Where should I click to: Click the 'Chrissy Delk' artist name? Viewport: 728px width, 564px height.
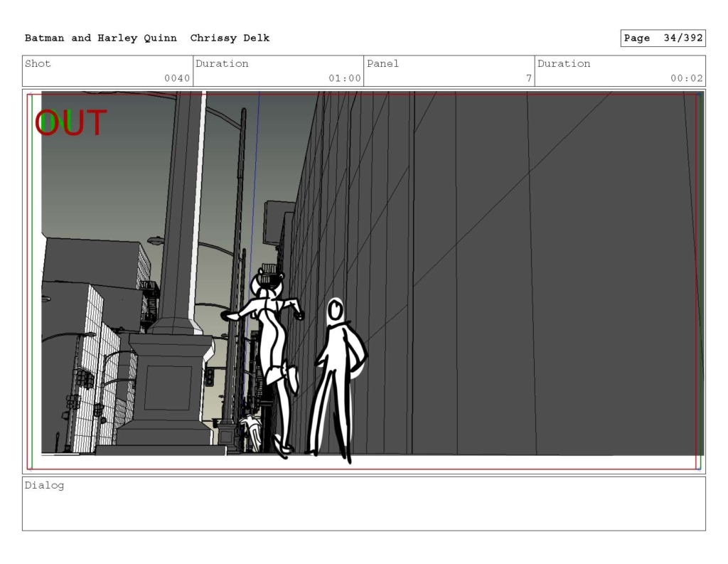point(230,38)
